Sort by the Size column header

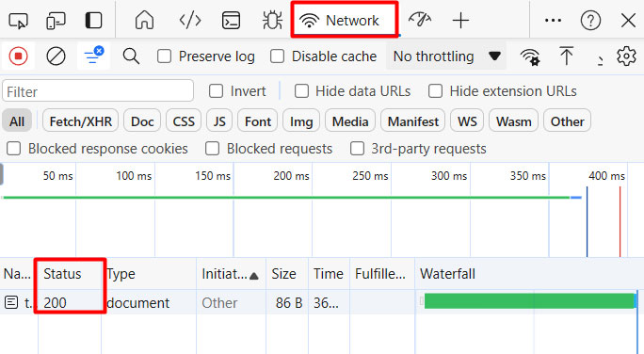286,274
